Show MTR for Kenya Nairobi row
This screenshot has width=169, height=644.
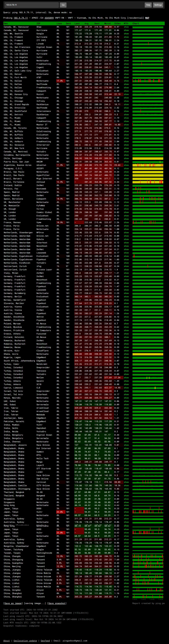(x=126, y=398)
